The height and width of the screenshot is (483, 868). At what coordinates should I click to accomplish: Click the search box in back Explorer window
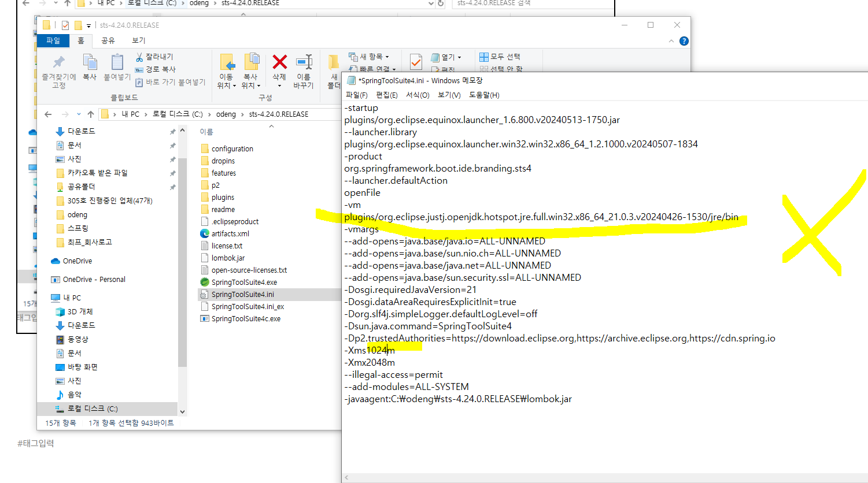(x=533, y=3)
